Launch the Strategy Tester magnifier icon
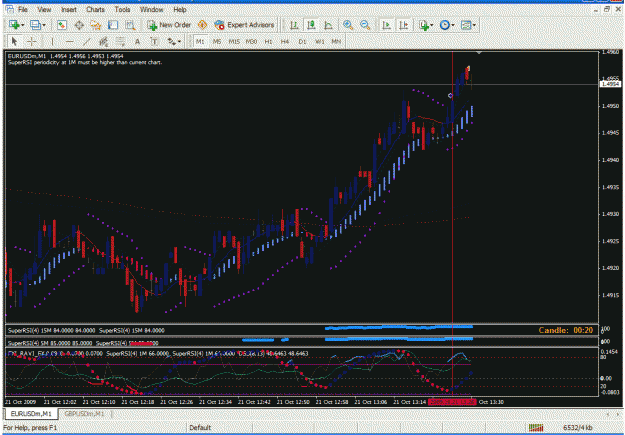 pyautogui.click(x=130, y=25)
